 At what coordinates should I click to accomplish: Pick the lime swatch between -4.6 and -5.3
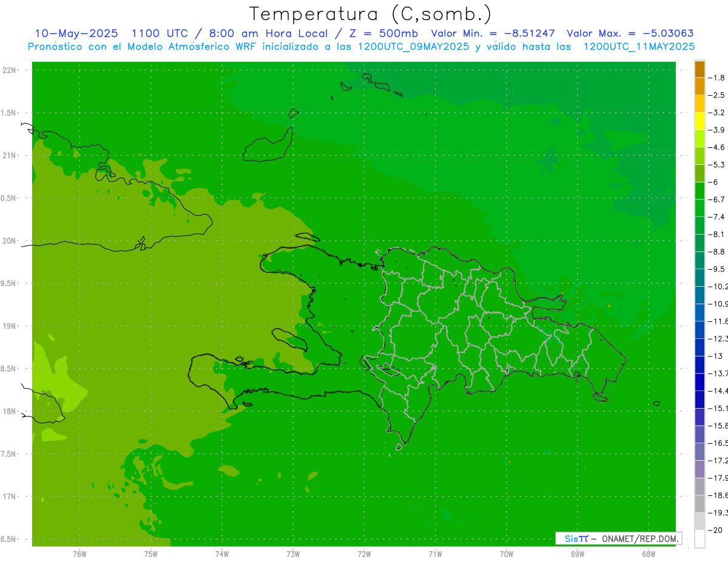[x=699, y=156]
